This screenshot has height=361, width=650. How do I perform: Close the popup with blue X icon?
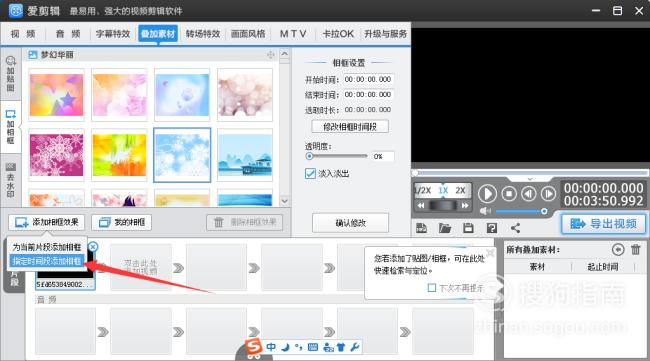pyautogui.click(x=93, y=247)
